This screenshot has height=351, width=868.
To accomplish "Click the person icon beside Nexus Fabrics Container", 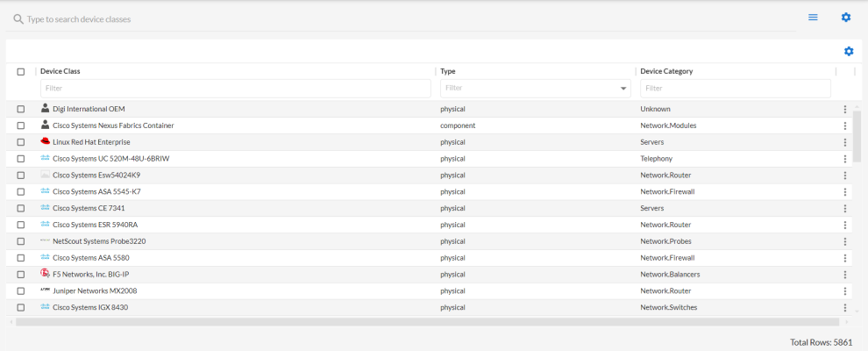I will coord(46,125).
